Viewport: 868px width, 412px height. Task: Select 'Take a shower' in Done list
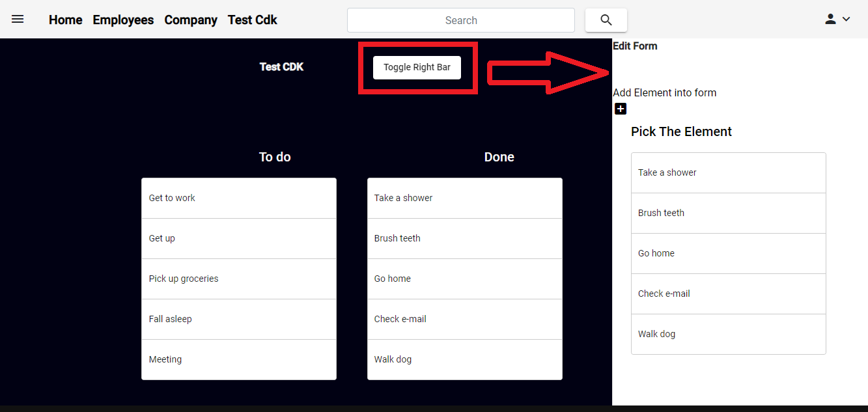pyautogui.click(x=465, y=198)
